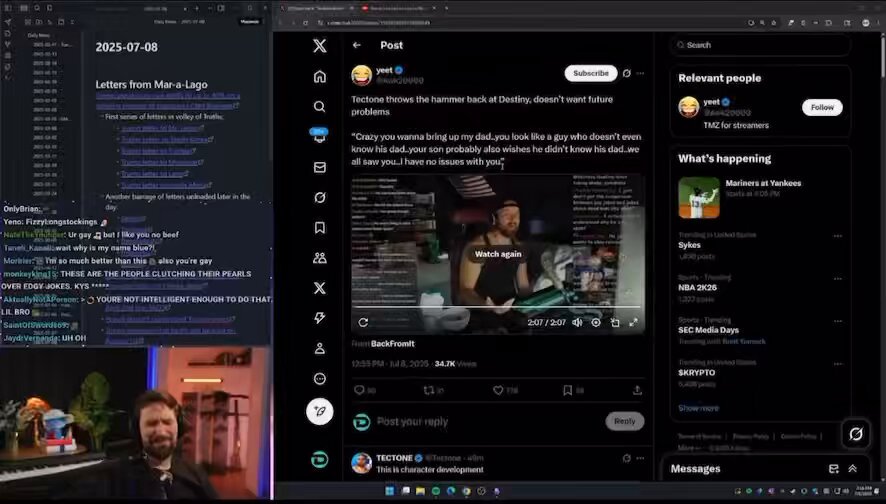Expand the Messages drawer
The width and height of the screenshot is (886, 504).
[x=853, y=469]
